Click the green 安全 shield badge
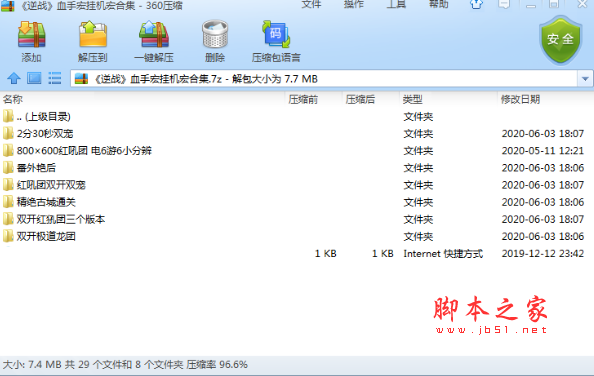The width and height of the screenshot is (594, 376). point(560,39)
